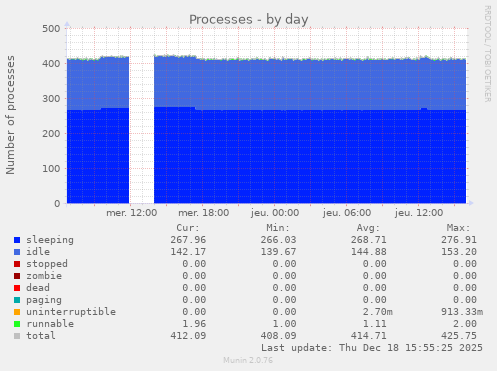Click the "idle" legend label
The width and height of the screenshot is (497, 371).
click(38, 252)
